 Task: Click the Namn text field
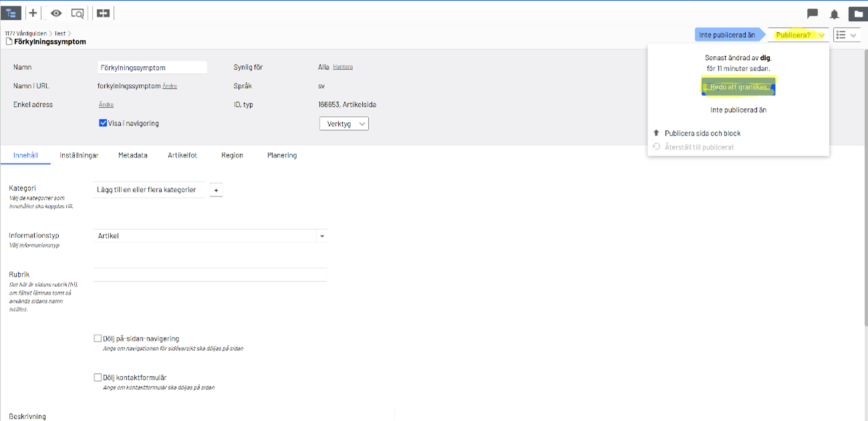pyautogui.click(x=152, y=67)
